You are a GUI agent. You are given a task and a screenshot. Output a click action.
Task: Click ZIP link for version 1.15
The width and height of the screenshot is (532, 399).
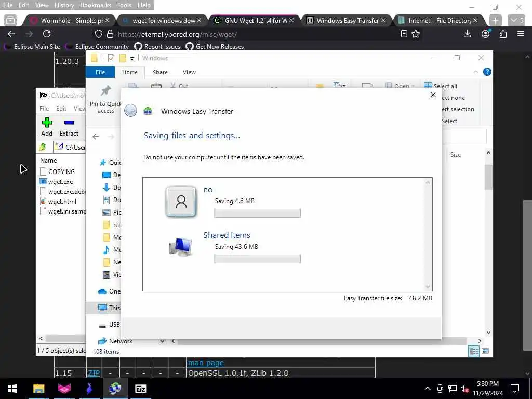[x=94, y=373]
